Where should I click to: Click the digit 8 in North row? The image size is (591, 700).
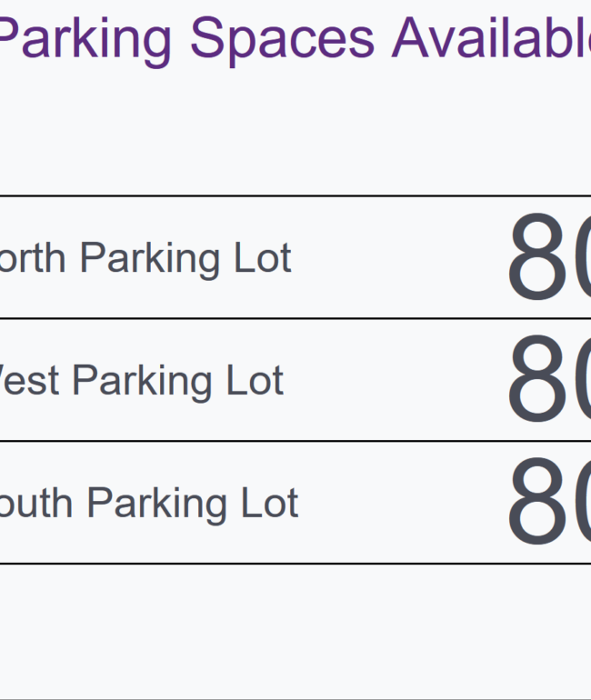click(538, 257)
